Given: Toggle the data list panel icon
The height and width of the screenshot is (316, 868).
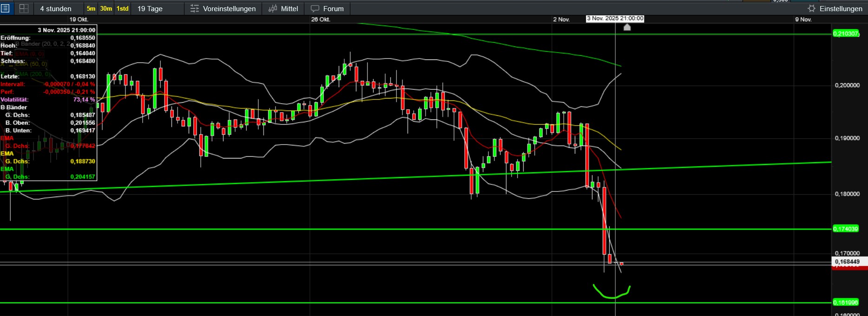Looking at the screenshot, I should tap(5, 8).
